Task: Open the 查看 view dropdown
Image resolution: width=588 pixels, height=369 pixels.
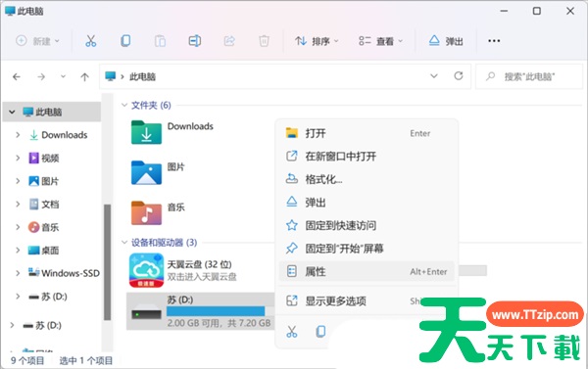Action: click(x=380, y=41)
